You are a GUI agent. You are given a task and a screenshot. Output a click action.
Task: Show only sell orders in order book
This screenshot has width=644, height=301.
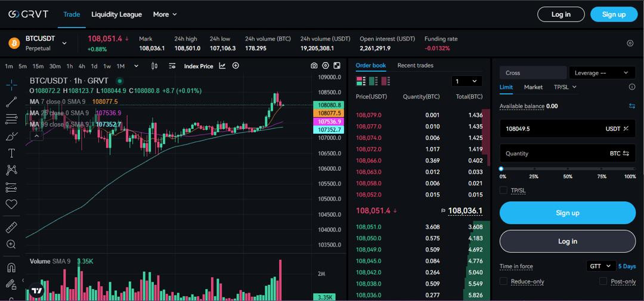pyautogui.click(x=386, y=81)
